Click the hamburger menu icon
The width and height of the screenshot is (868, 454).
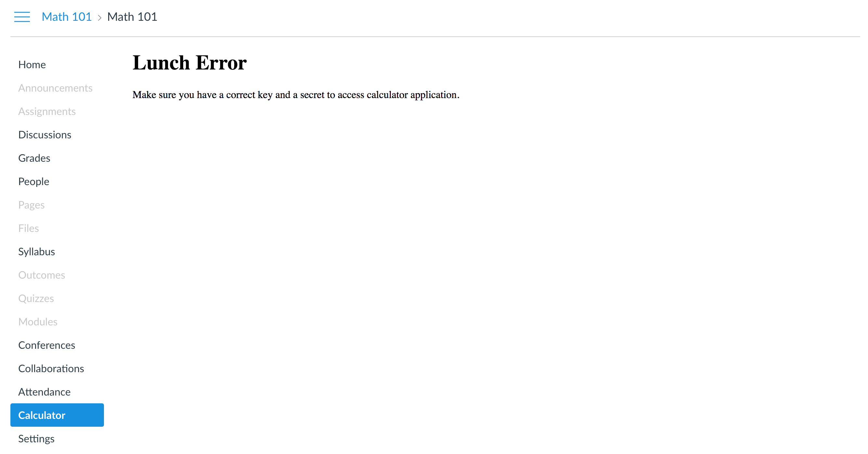tap(22, 17)
